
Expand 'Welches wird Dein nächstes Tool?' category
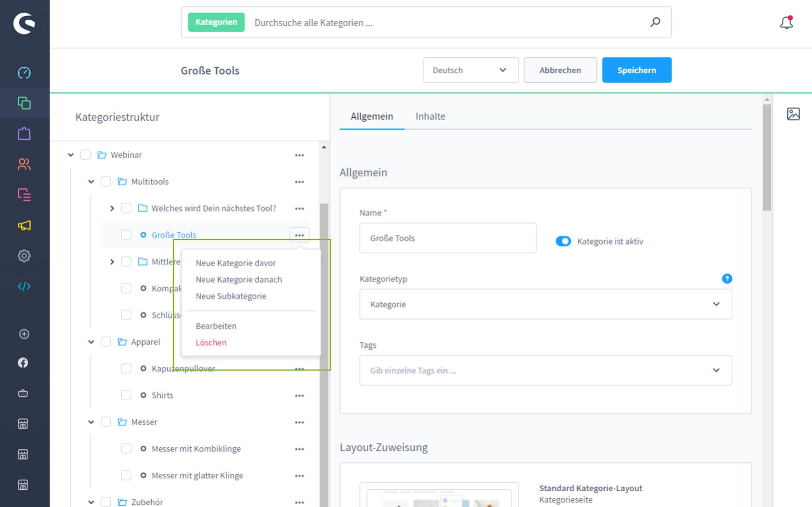click(x=112, y=208)
